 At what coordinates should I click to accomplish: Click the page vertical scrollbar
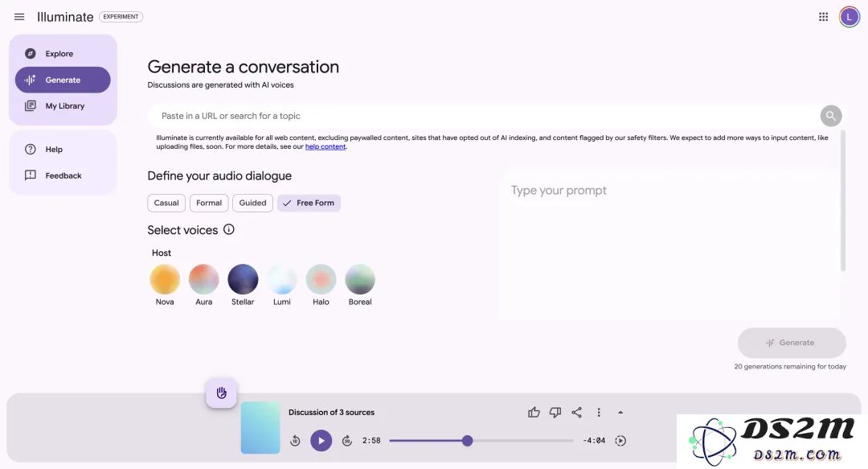843,200
